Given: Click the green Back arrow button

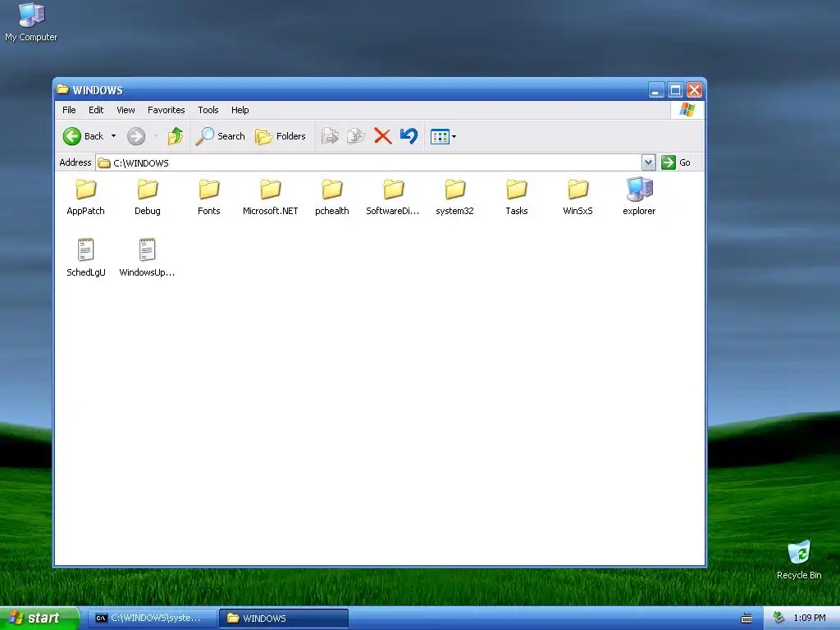Looking at the screenshot, I should (72, 137).
